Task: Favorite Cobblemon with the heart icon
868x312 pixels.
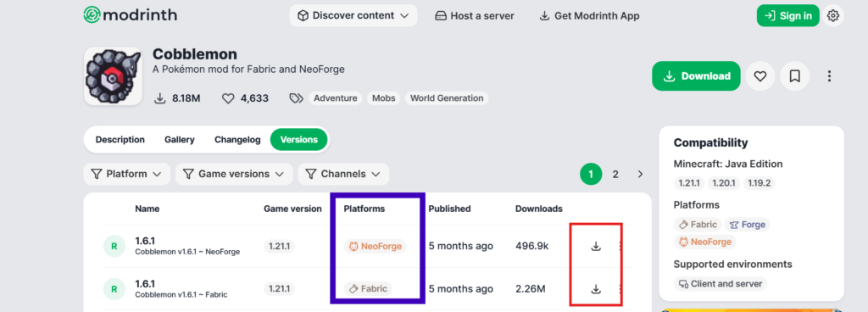Action: [x=760, y=75]
